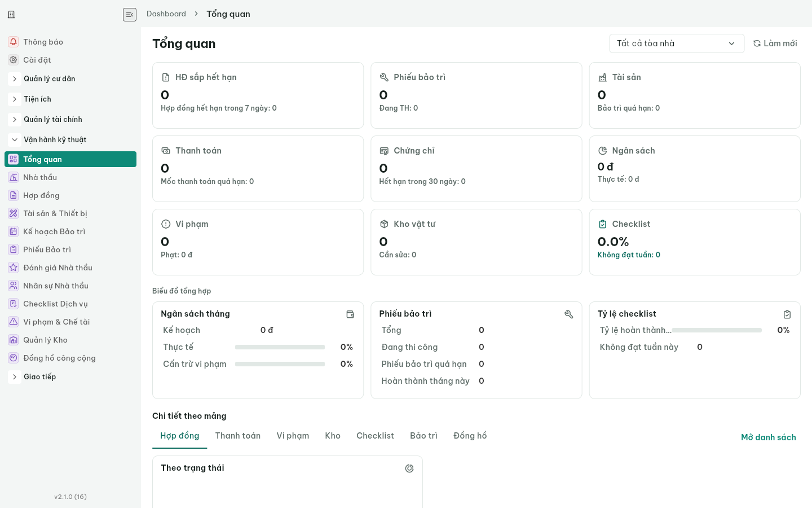Open Thông báo notifications bell icon

pyautogui.click(x=14, y=42)
